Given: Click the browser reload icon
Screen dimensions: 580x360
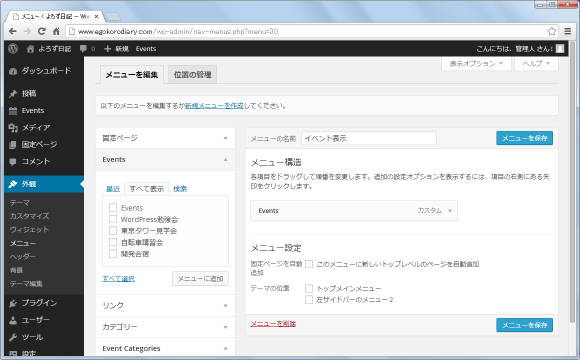Looking at the screenshot, I should point(41,31).
